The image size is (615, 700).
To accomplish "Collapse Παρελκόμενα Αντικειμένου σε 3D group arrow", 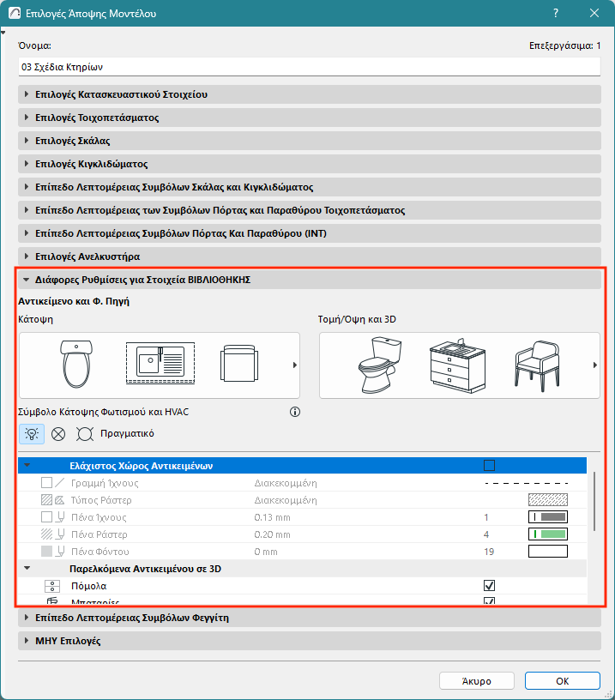I will (27, 568).
